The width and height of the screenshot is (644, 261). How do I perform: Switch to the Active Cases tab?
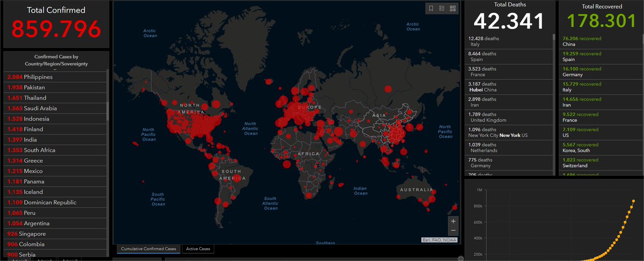pyautogui.click(x=199, y=249)
